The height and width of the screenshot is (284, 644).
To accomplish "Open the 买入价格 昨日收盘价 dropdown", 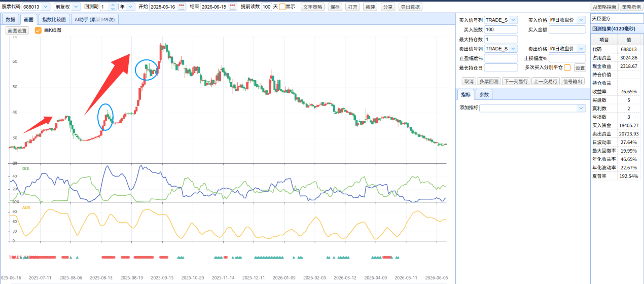I will 567,20.
